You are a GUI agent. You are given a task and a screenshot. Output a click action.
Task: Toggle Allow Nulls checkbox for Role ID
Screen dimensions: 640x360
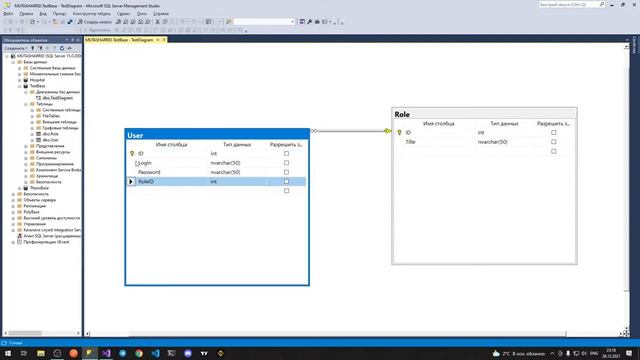553,133
